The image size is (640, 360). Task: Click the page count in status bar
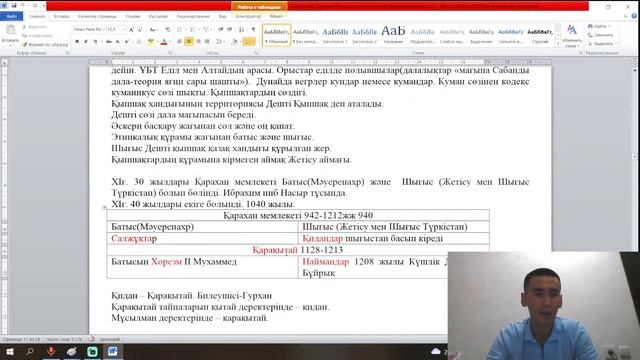coord(21,339)
